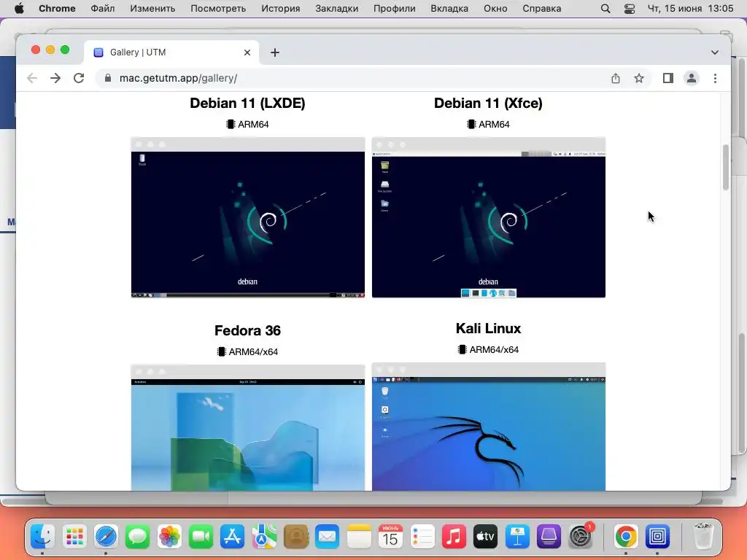Viewport: 747px width, 560px height.
Task: Open the Fedora 36 title link
Action: tap(248, 330)
